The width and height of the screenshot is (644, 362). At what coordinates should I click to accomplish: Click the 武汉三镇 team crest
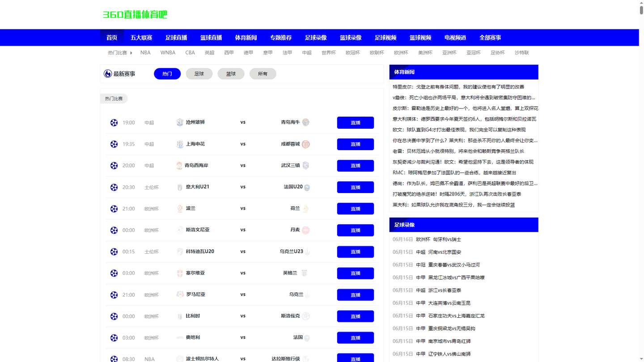click(x=306, y=165)
